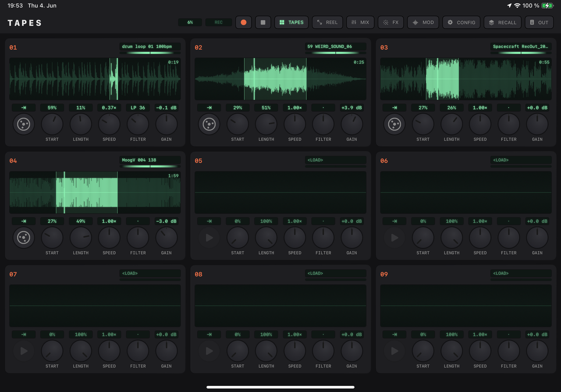Click the TAPES app title

click(25, 23)
